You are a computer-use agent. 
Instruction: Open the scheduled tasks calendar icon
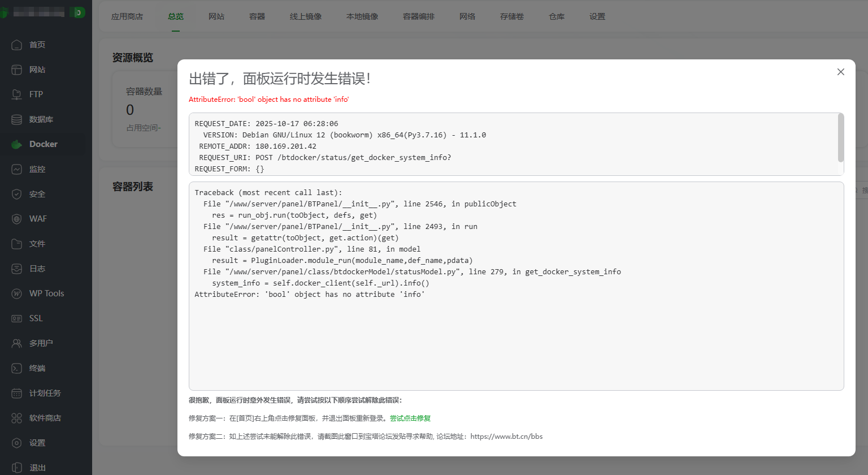(17, 393)
